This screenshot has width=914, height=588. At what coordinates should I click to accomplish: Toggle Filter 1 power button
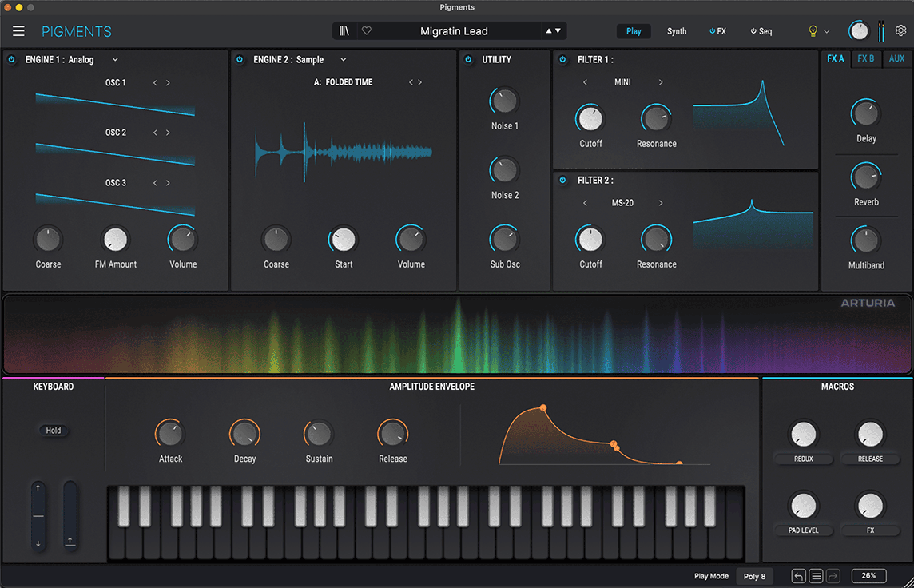pyautogui.click(x=563, y=60)
